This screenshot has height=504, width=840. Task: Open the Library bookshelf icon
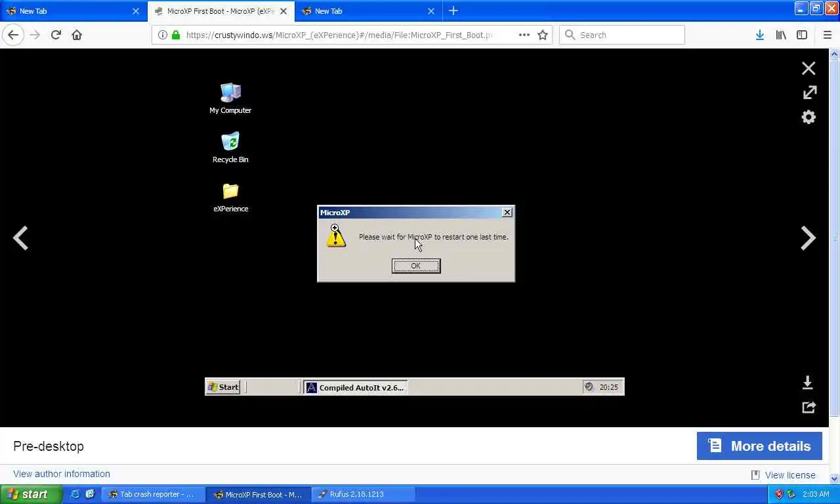click(x=781, y=35)
